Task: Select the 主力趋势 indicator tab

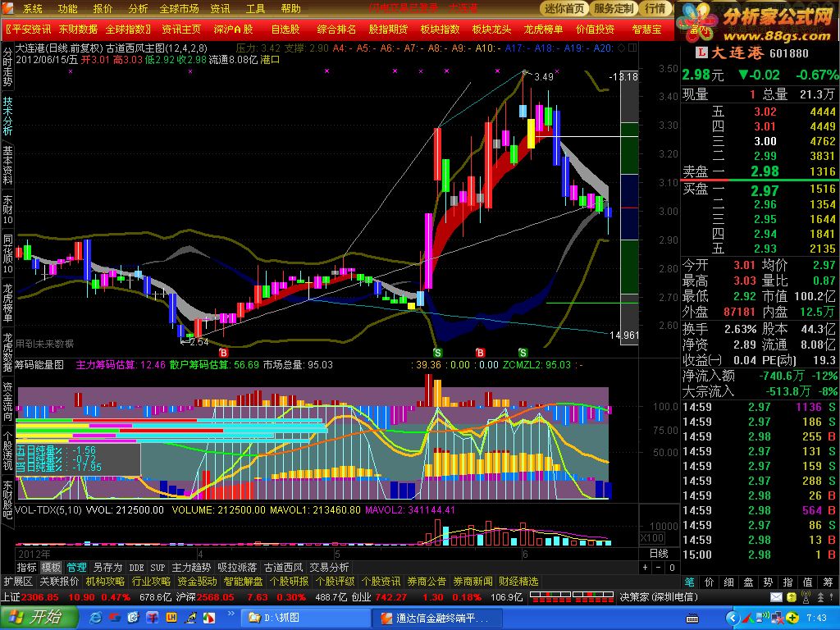Action: coord(191,568)
